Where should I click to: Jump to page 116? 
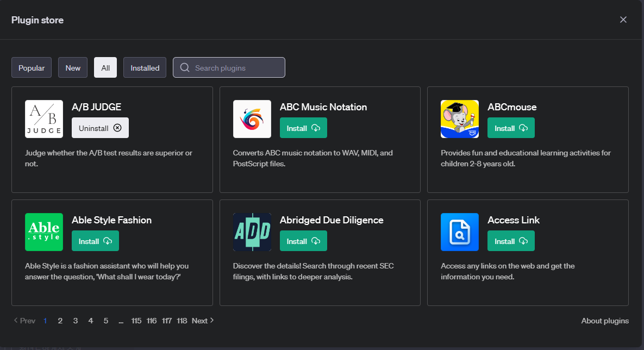(152, 321)
